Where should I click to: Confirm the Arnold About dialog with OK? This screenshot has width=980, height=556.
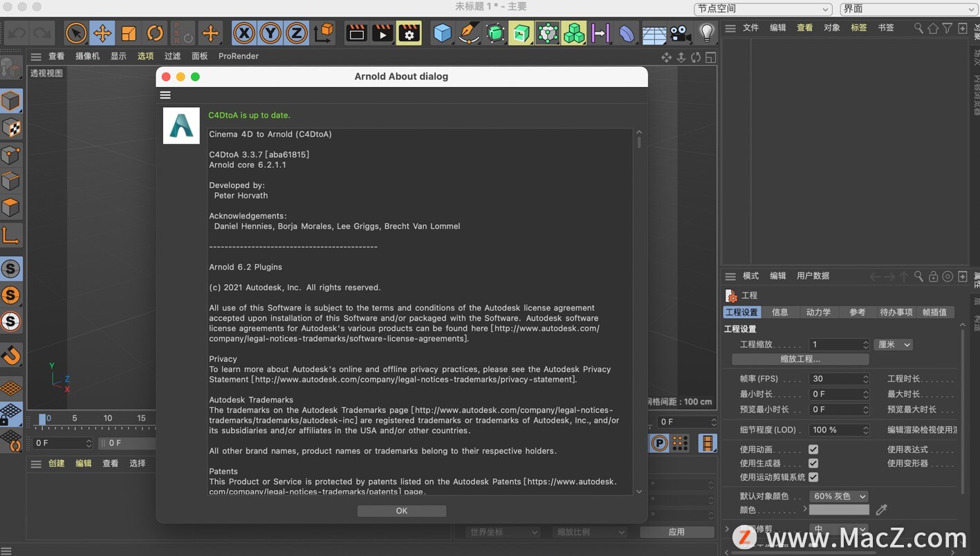[402, 511]
